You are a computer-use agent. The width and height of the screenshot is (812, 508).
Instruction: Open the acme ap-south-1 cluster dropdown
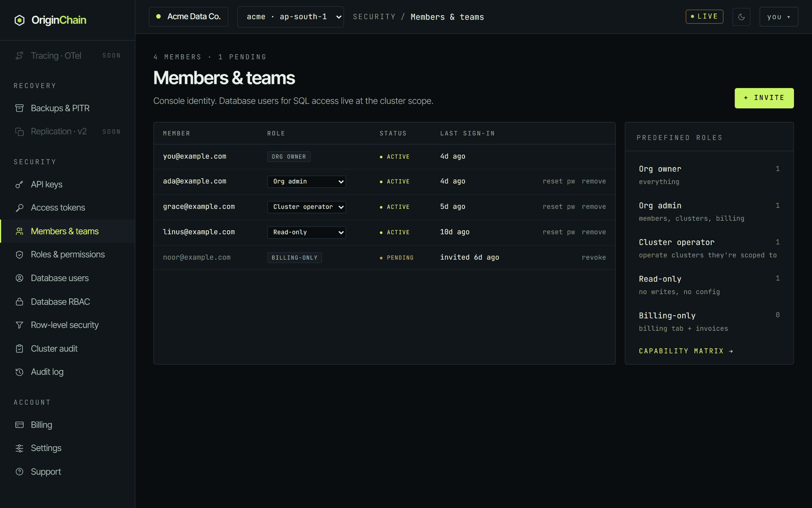click(291, 17)
